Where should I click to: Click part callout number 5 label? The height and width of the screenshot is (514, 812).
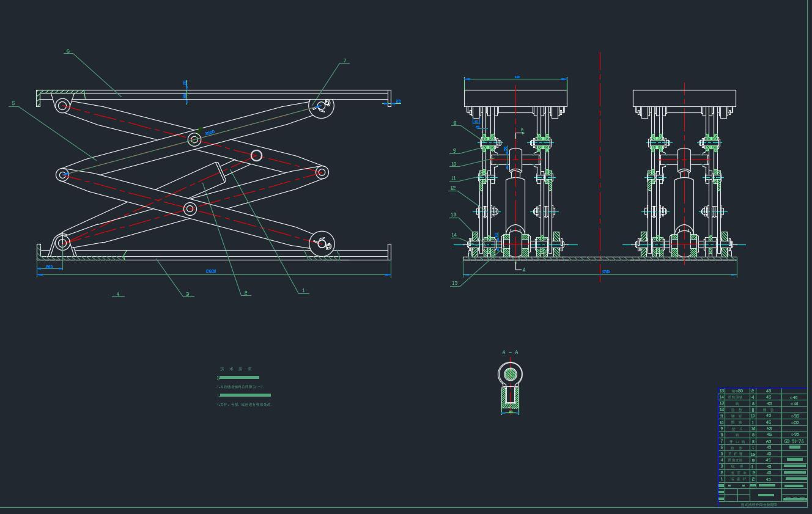tap(13, 103)
